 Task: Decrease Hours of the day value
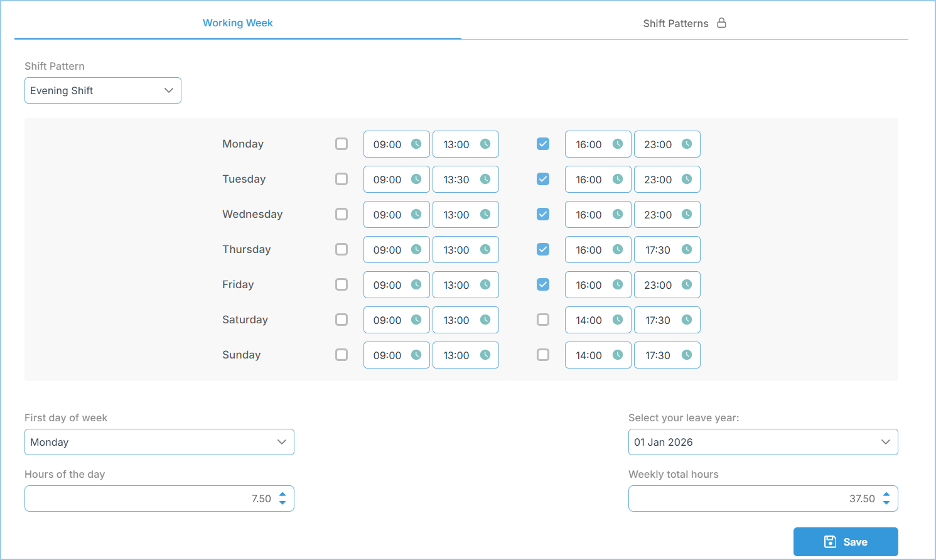[282, 502]
